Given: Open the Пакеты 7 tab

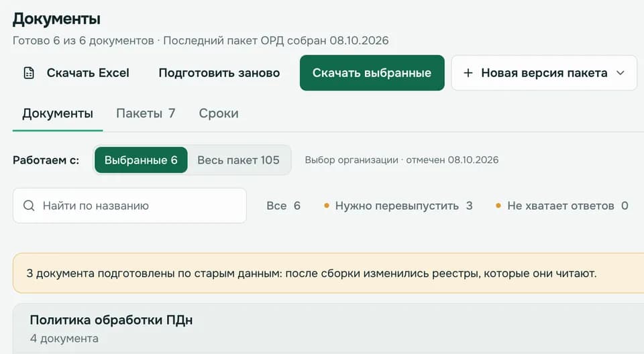Looking at the screenshot, I should [146, 113].
